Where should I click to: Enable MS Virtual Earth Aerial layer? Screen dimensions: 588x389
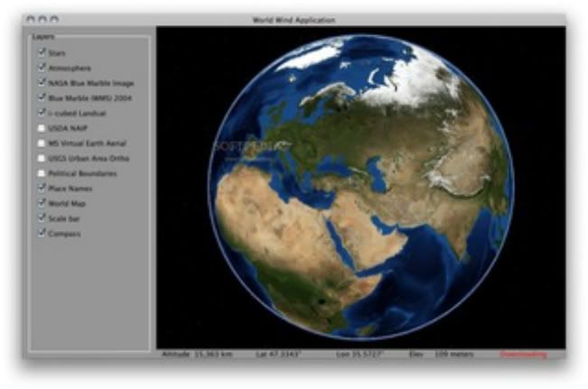(x=42, y=143)
